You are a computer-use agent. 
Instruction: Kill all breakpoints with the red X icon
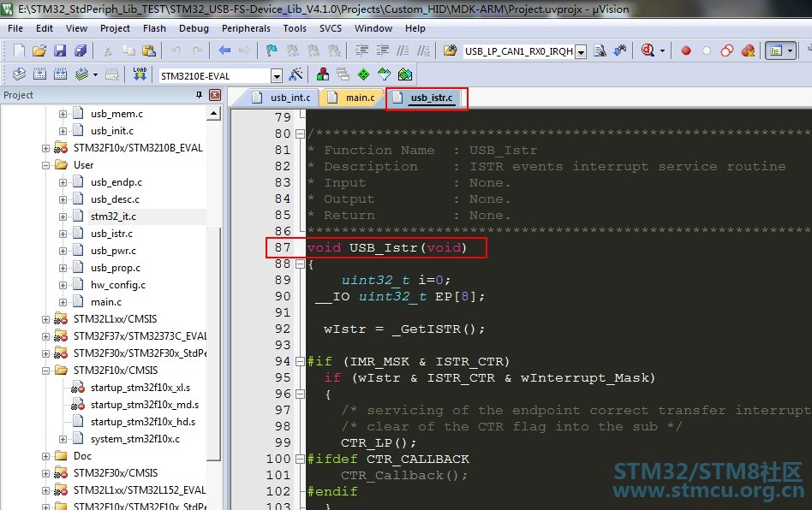[748, 50]
